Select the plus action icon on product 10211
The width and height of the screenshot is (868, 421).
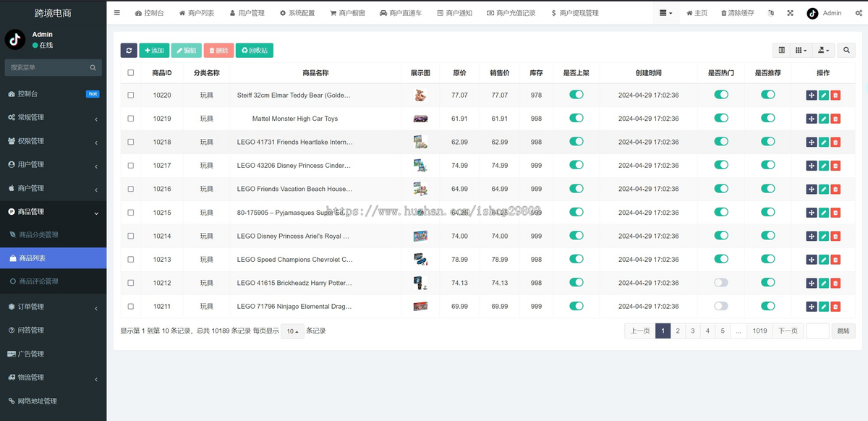pos(812,306)
